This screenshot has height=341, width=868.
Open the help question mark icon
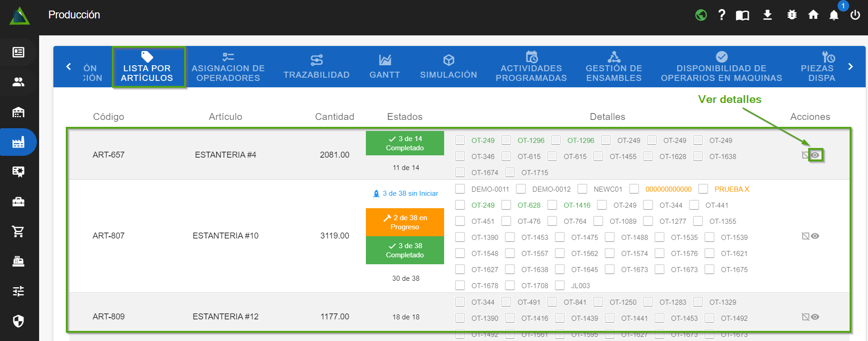coord(722,15)
